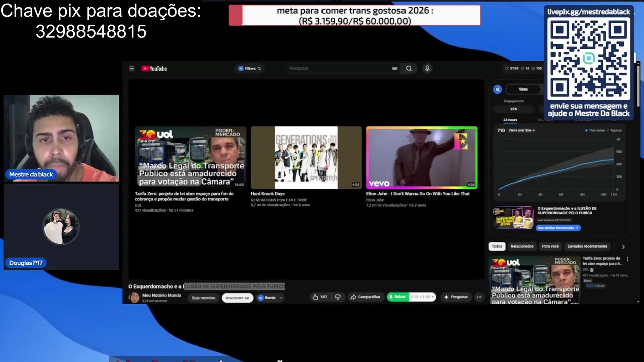Open the Views over time dropdown
This screenshot has height=362, width=644.
(x=522, y=130)
